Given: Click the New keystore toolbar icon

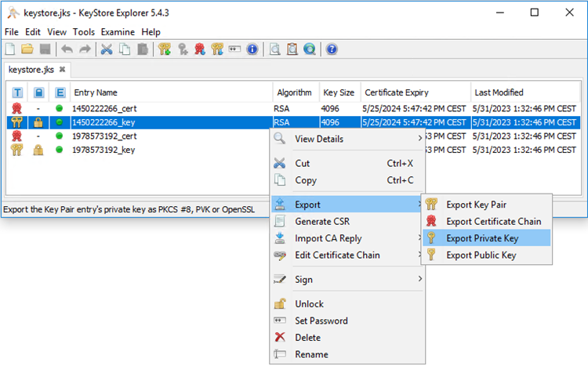Looking at the screenshot, I should tap(11, 49).
